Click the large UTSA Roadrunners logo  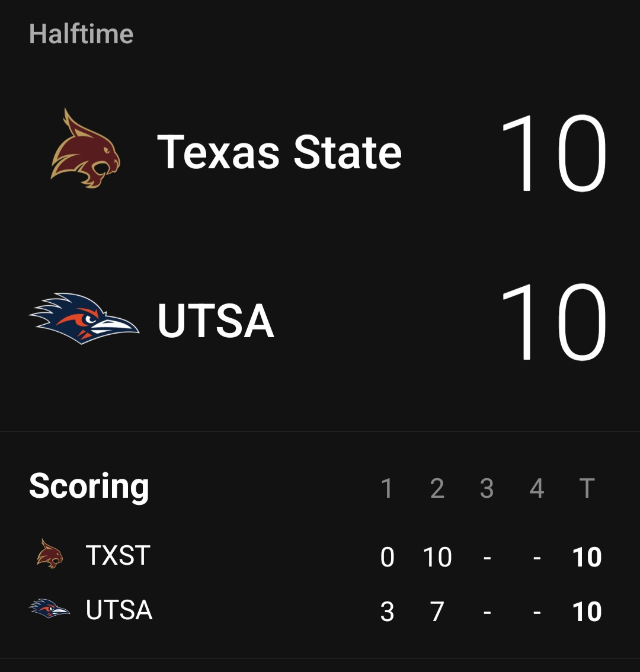pos(84,319)
